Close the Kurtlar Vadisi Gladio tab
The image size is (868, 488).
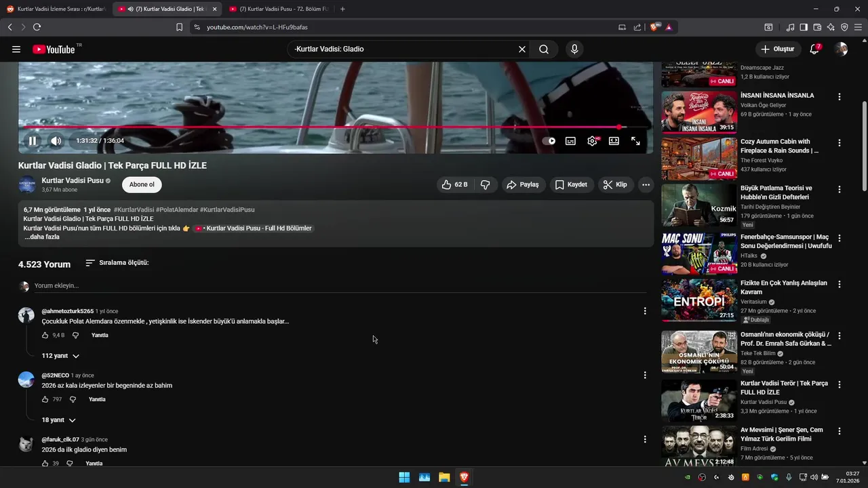coord(214,9)
